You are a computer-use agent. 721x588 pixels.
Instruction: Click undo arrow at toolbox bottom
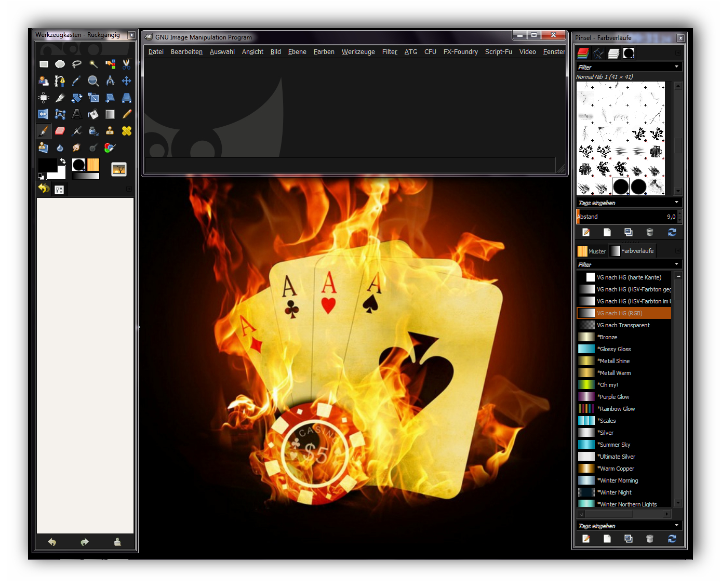[x=52, y=542]
